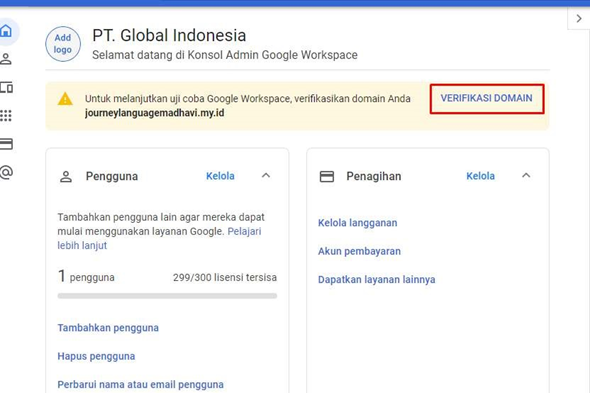Click the 299/300 lisensi tersisa text
Viewport: 590px width, 393px height.
pos(225,277)
